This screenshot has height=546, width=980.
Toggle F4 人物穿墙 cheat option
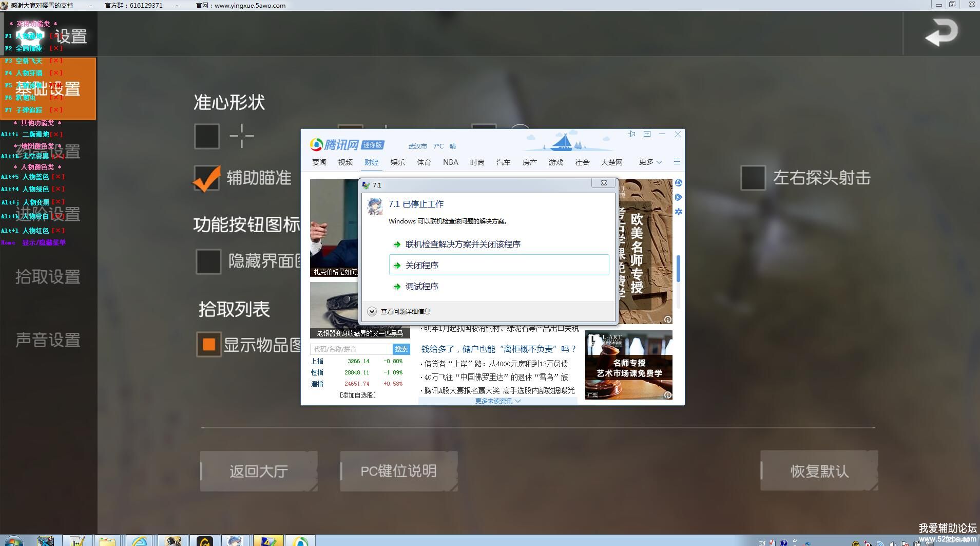[34, 73]
